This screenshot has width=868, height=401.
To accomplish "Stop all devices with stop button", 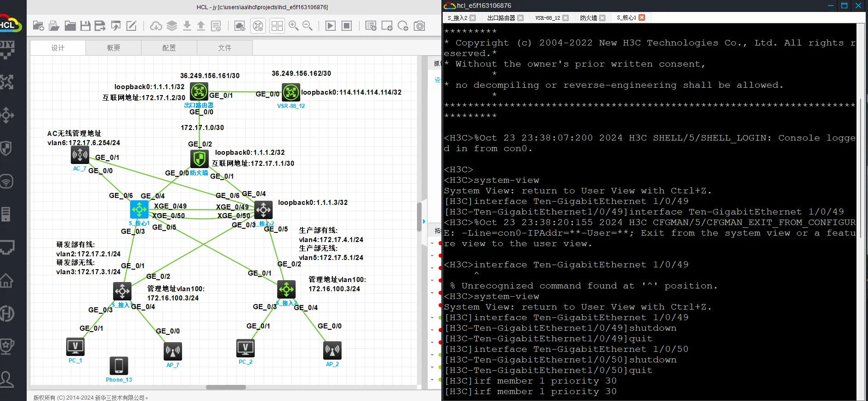I will point(347,26).
